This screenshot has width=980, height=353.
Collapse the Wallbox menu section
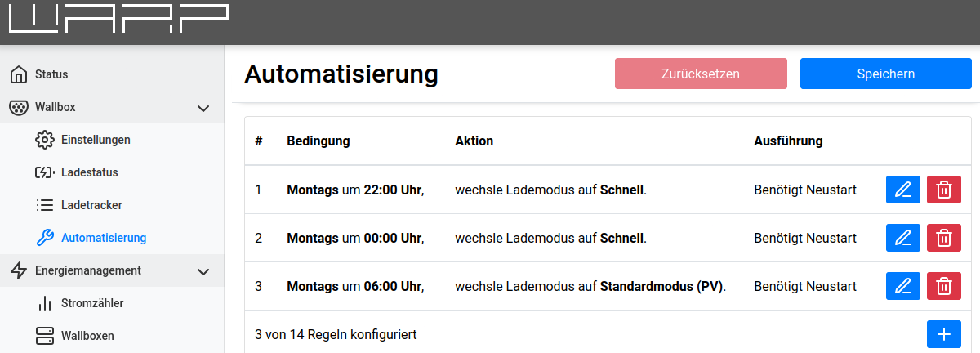204,108
